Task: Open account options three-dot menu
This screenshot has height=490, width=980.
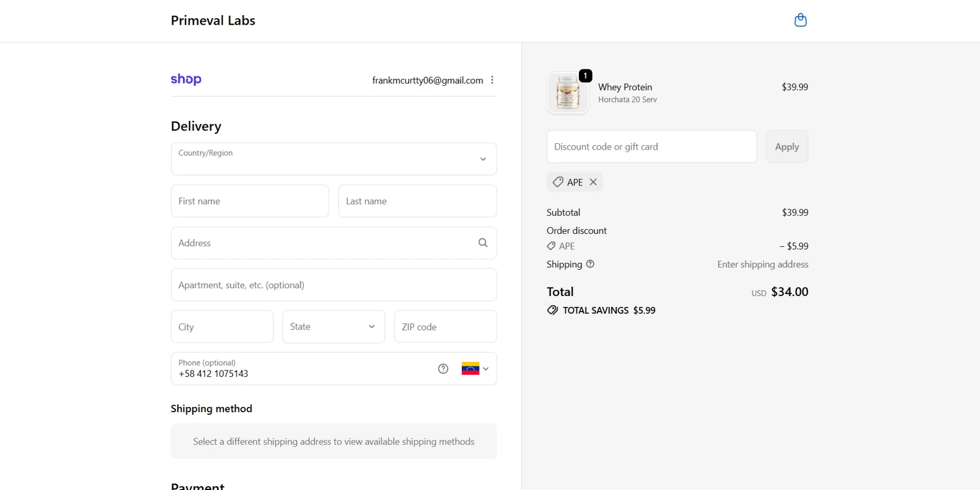Action: click(492, 80)
